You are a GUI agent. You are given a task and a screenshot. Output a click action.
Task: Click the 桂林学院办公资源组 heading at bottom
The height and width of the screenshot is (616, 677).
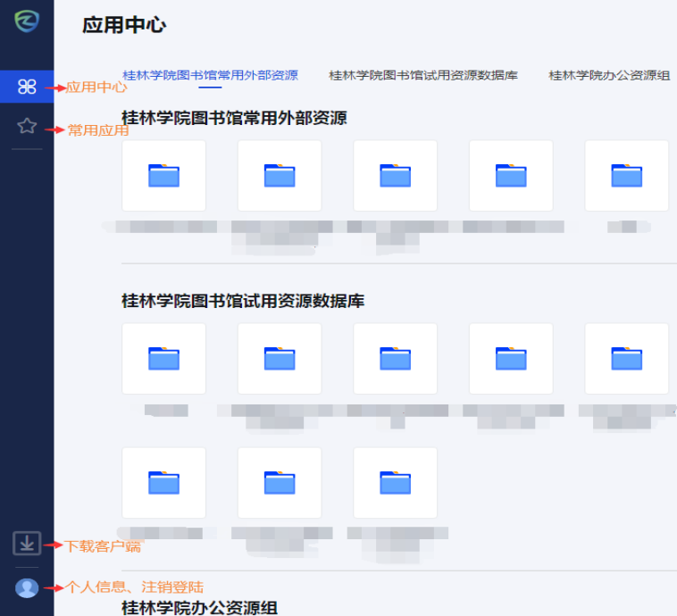pos(199,607)
